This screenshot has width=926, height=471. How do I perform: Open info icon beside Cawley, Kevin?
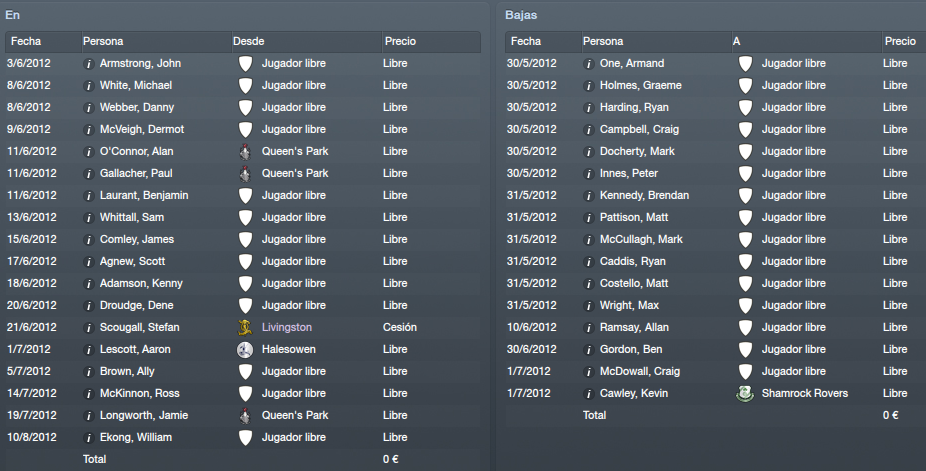[x=589, y=394]
